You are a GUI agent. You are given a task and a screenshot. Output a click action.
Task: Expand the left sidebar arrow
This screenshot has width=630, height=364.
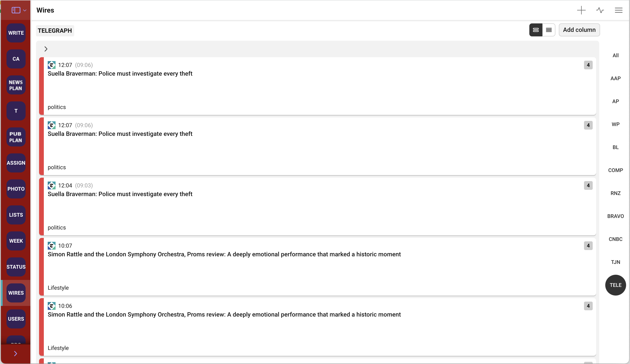[15, 354]
